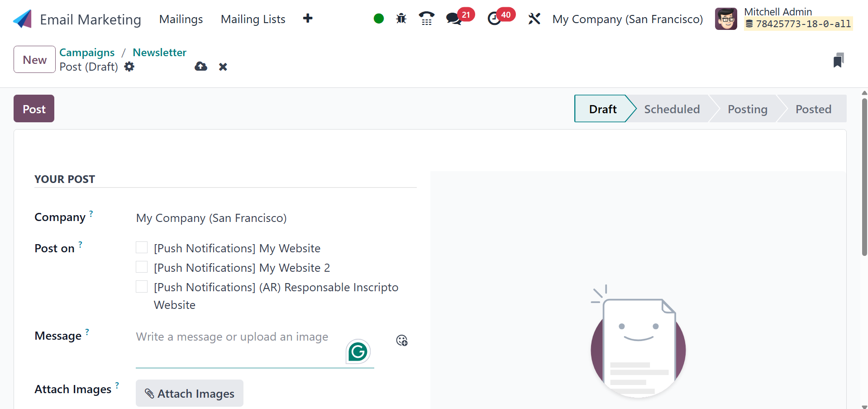This screenshot has height=409, width=868.
Task: Click the purple Post button
Action: pyautogui.click(x=34, y=109)
